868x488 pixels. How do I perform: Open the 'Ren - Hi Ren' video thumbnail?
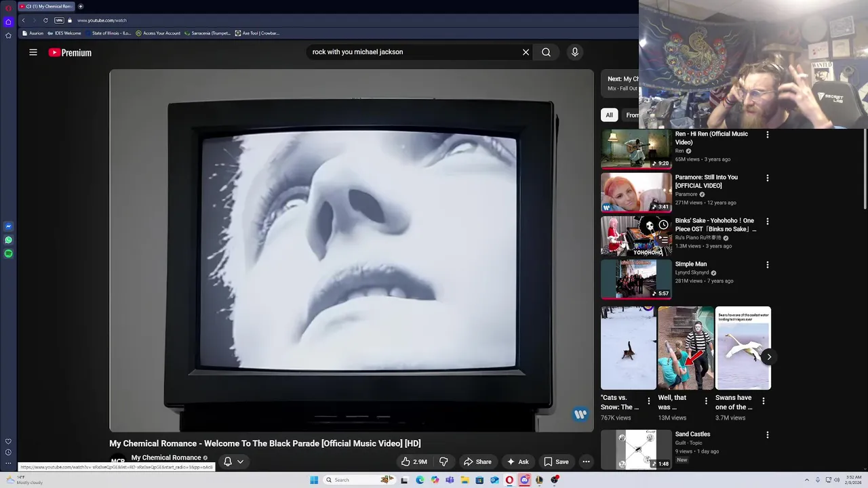[636, 149]
